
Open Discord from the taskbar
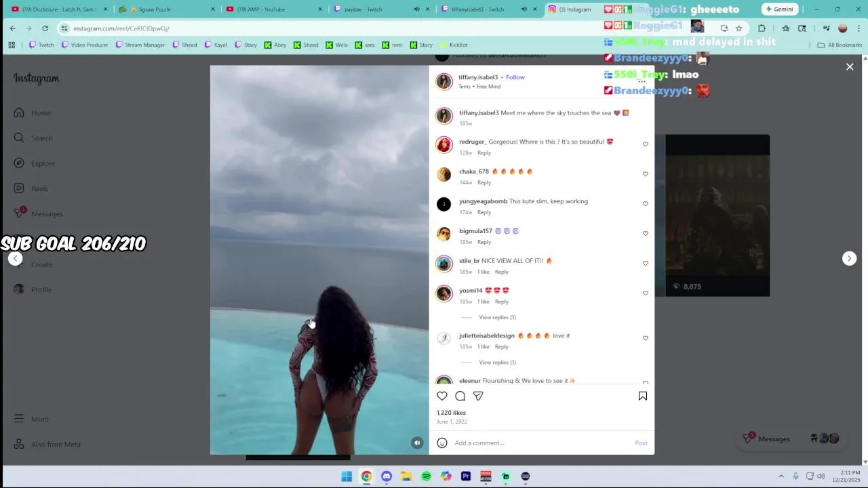coord(387,476)
